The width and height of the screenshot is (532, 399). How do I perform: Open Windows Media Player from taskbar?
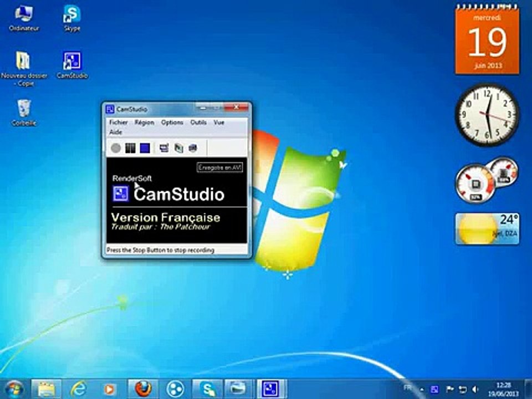110,389
